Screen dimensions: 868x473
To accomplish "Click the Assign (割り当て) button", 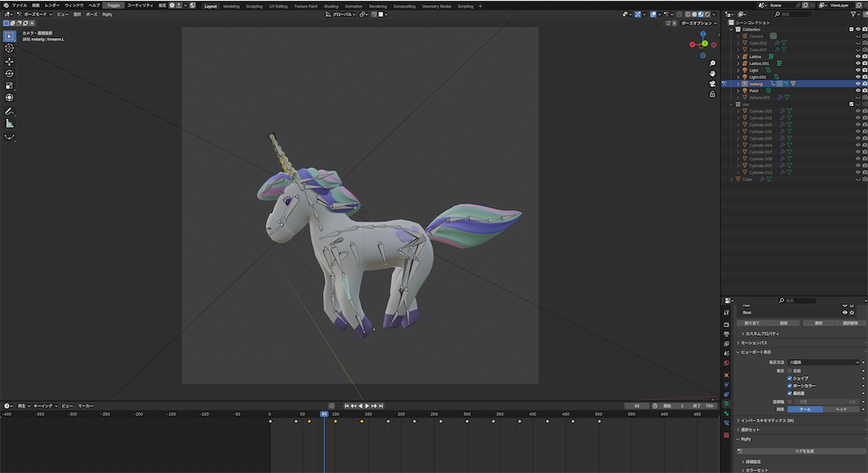I will (752, 323).
